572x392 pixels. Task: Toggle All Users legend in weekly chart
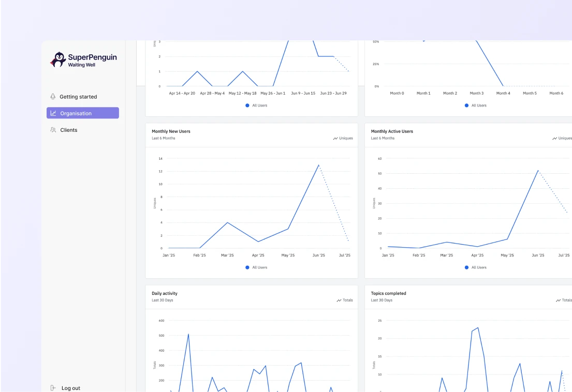point(256,105)
